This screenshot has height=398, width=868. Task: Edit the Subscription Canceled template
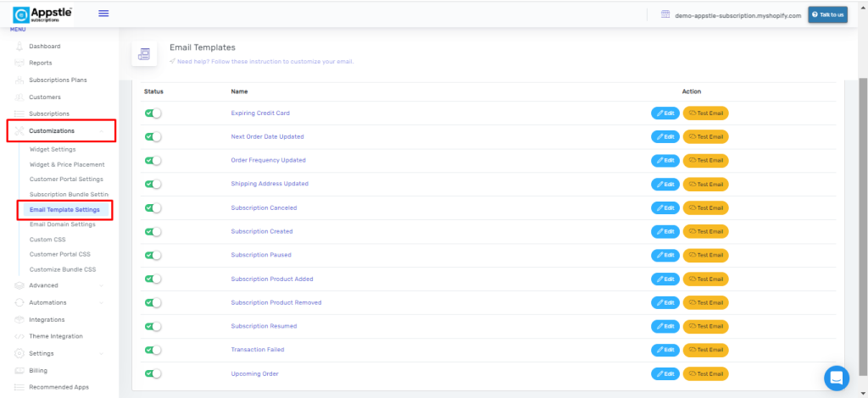coord(665,207)
